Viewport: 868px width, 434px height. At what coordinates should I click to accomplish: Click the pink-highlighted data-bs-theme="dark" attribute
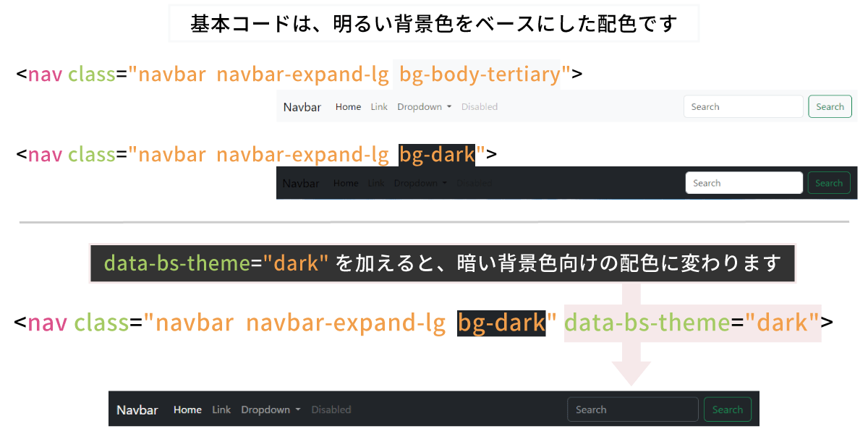click(692, 323)
